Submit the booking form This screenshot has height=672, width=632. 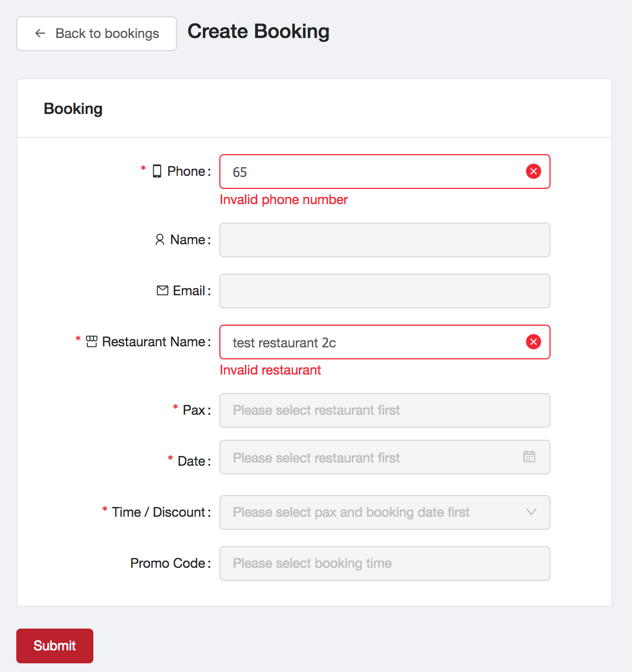pyautogui.click(x=55, y=646)
